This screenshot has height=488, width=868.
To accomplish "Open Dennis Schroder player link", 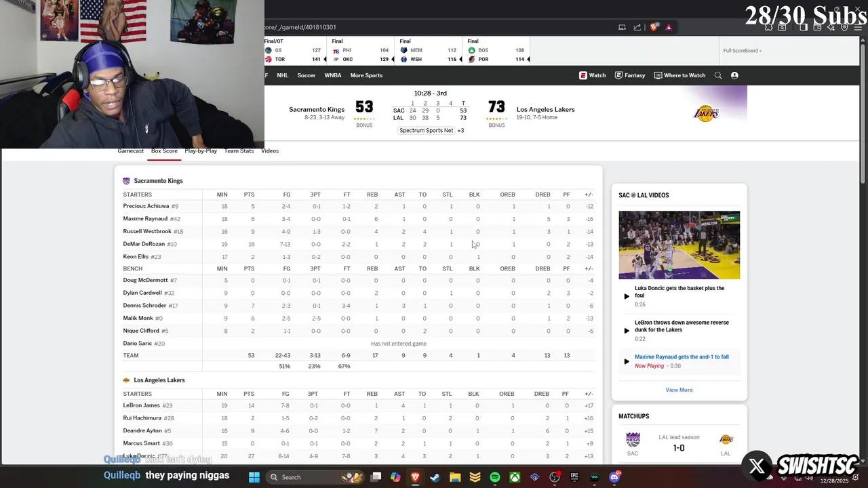I will 144,305.
